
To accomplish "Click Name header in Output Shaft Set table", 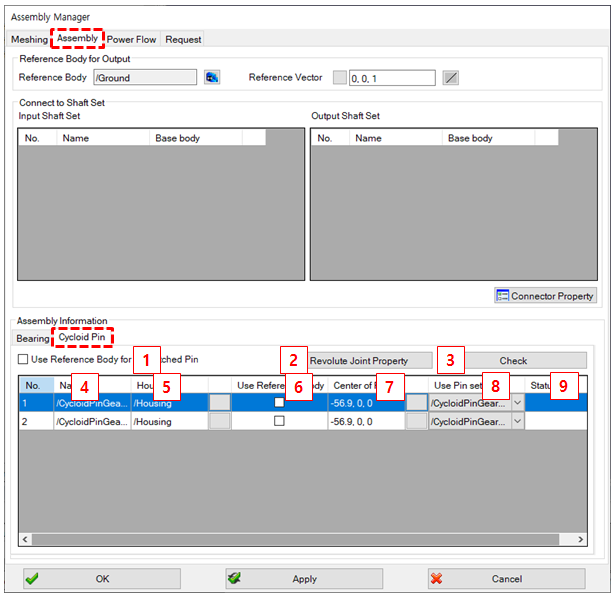I will pos(396,138).
